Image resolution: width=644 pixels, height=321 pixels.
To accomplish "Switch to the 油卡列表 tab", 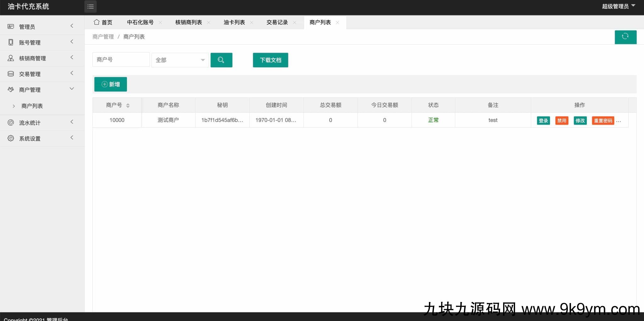I will tap(234, 22).
